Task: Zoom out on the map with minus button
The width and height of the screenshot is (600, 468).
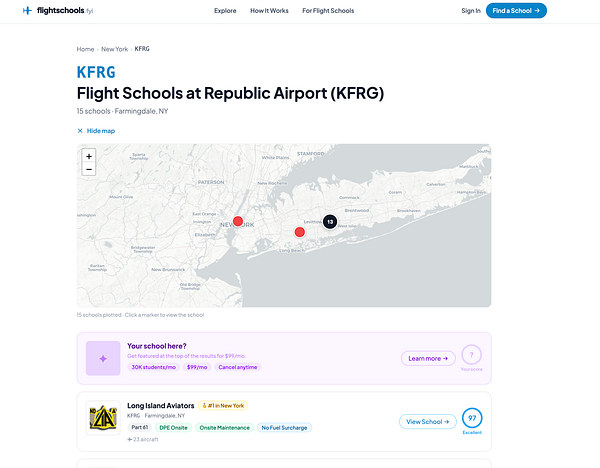Action: click(x=89, y=169)
